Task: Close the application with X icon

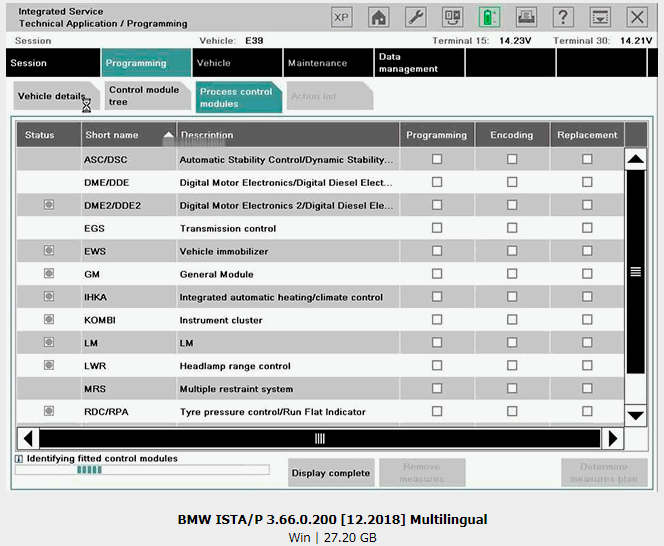Action: (x=637, y=17)
